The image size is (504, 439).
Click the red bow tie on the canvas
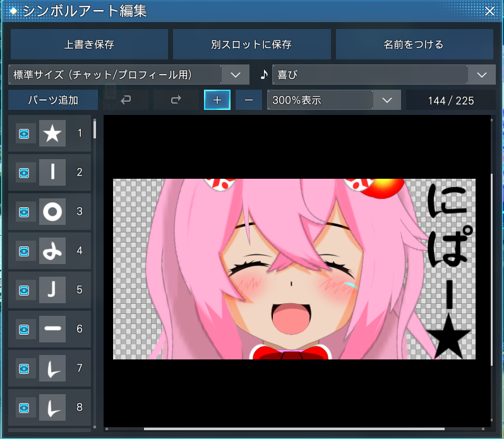click(x=291, y=353)
